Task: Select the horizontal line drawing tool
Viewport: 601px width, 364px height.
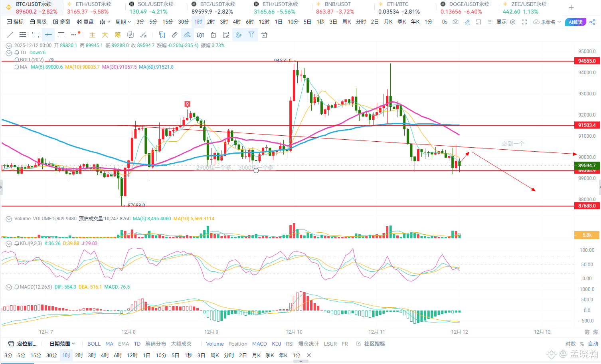Action: tap(48, 35)
